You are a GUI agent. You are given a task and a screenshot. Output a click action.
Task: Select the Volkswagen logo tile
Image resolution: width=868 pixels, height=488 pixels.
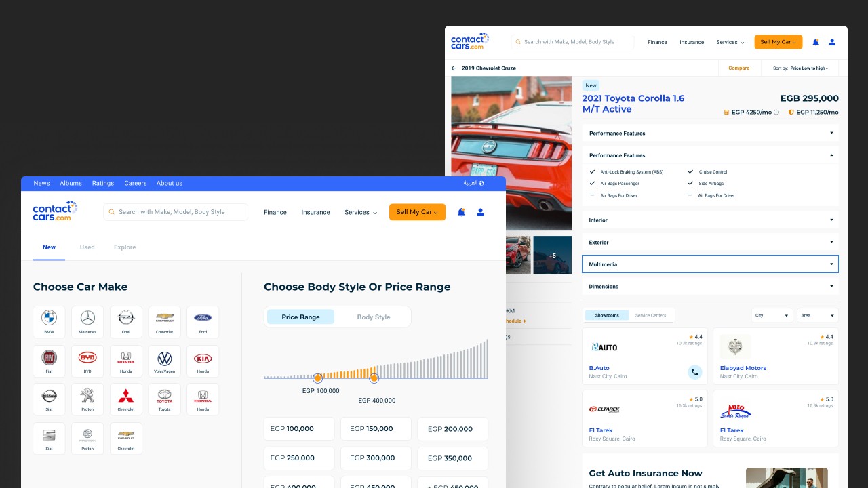pos(164,361)
